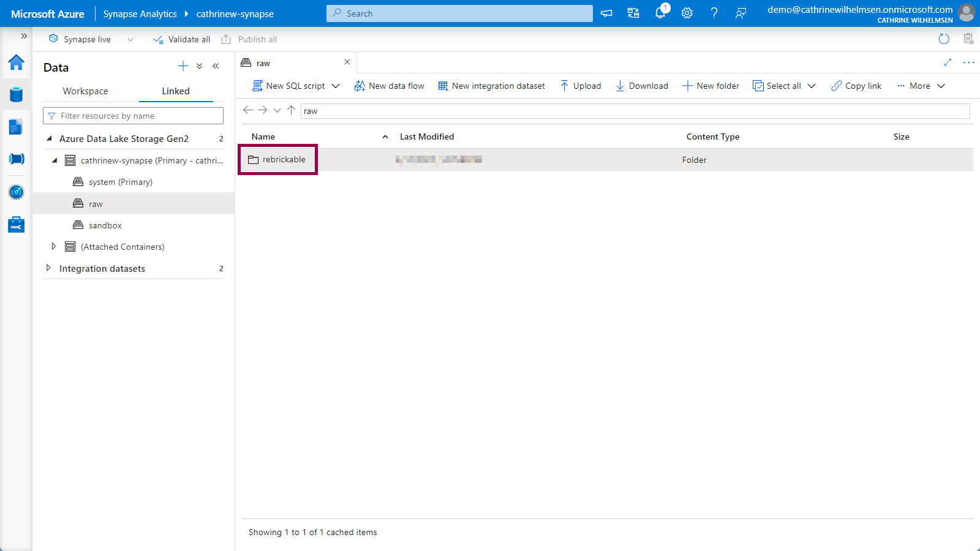The height and width of the screenshot is (551, 980).
Task: Open the Develop hub document icon
Action: click(x=16, y=127)
